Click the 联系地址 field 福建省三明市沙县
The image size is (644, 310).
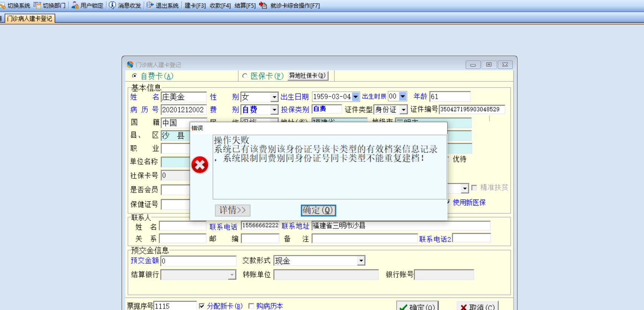pos(401,226)
